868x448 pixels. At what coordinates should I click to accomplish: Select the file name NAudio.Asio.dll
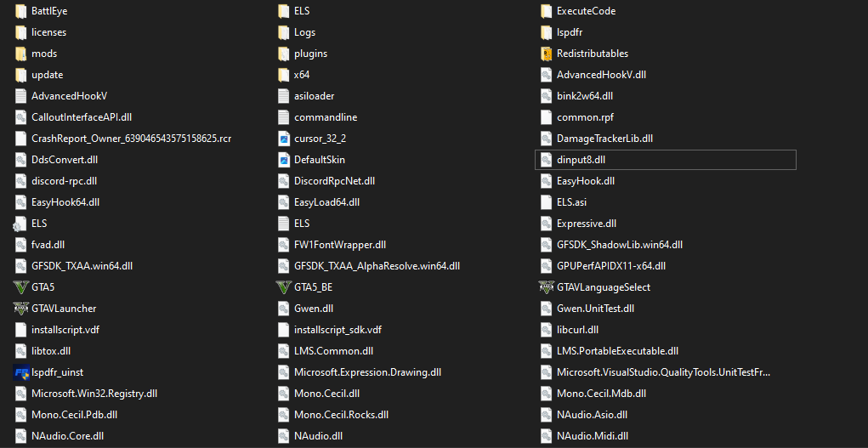(593, 415)
